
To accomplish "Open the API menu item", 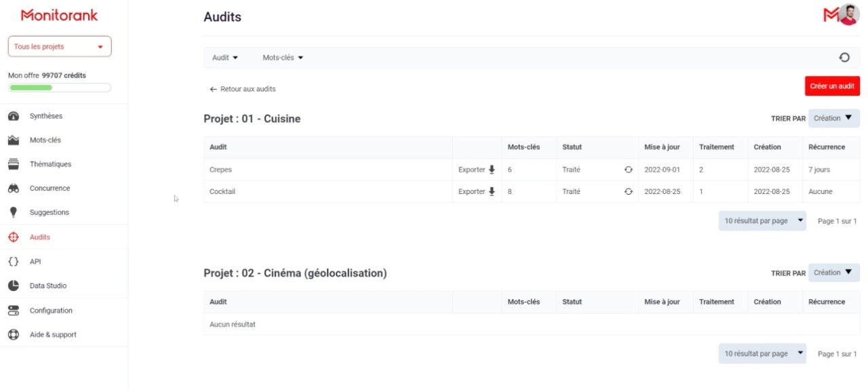I will coord(35,261).
